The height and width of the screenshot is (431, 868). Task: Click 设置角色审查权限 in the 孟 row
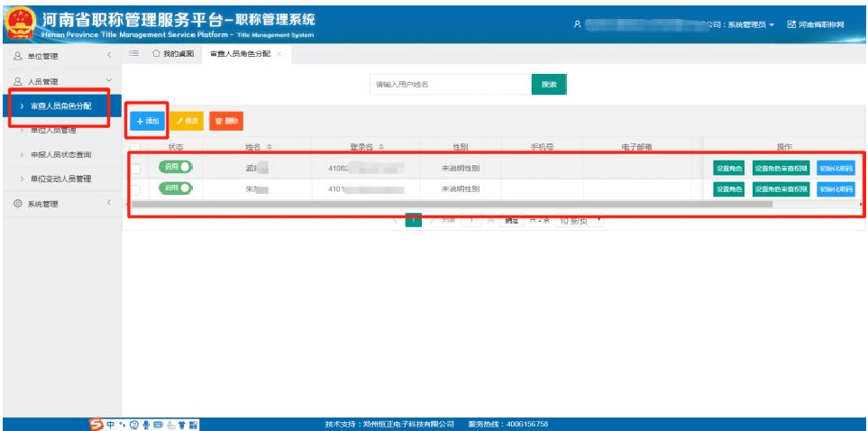[x=781, y=169]
